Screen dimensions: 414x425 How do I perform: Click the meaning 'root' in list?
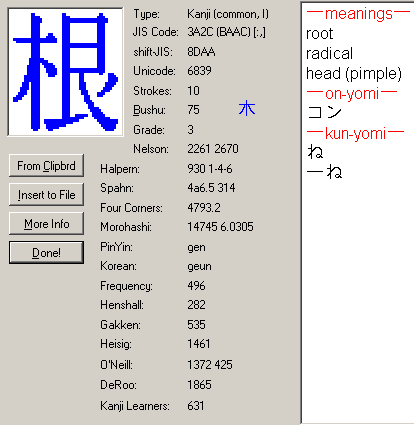(x=319, y=33)
